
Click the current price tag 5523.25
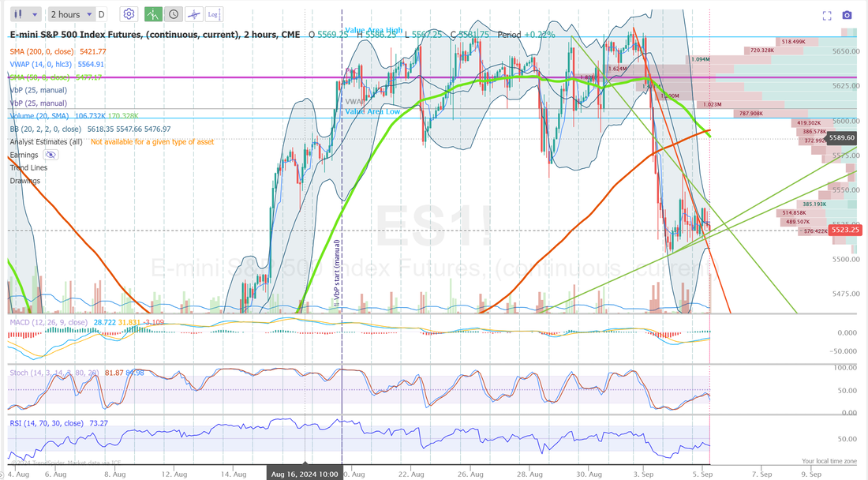coord(845,230)
